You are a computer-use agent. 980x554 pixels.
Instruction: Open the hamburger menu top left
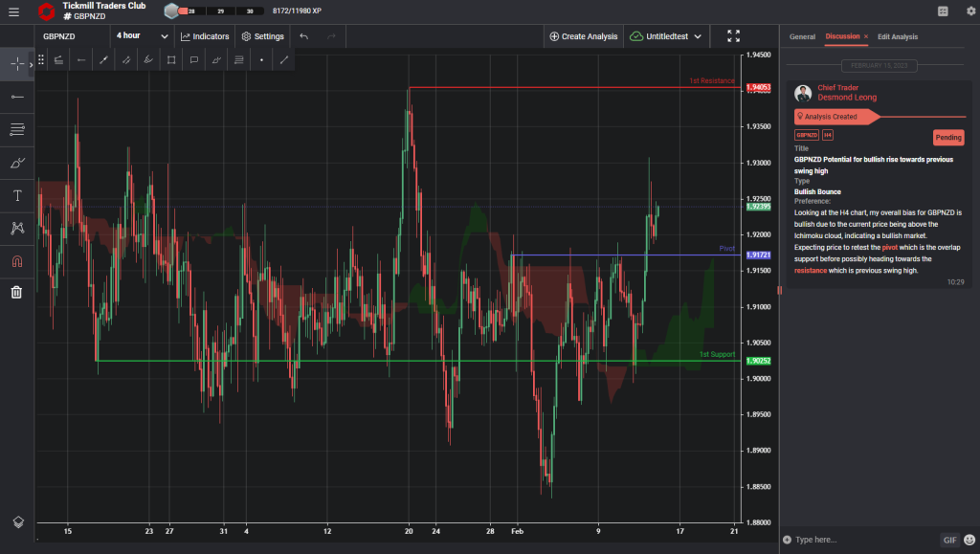pos(14,11)
